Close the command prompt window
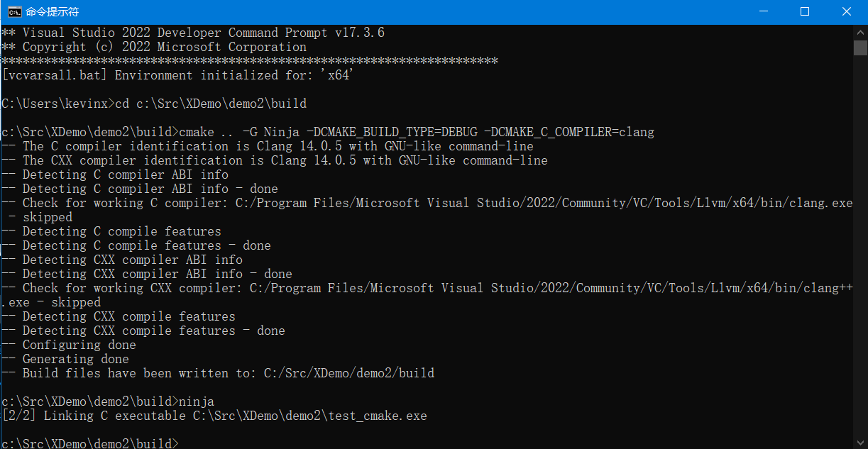Image resolution: width=868 pixels, height=449 pixels. [x=847, y=11]
